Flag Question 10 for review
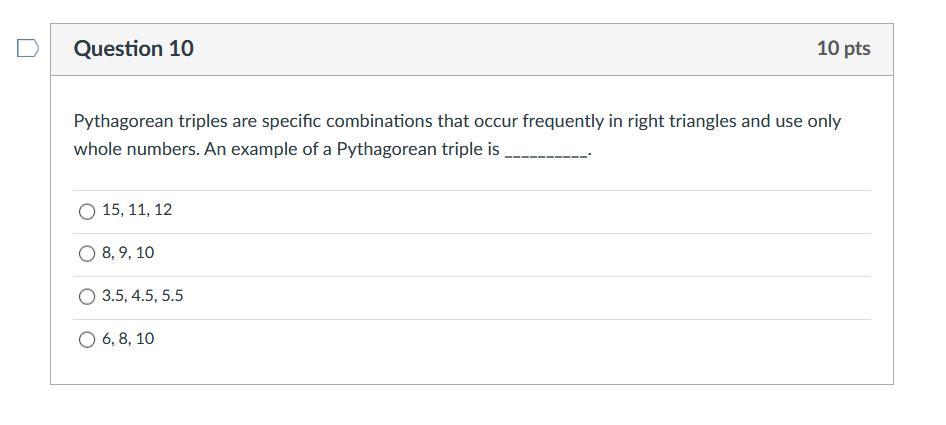The width and height of the screenshot is (946, 425). (x=28, y=49)
